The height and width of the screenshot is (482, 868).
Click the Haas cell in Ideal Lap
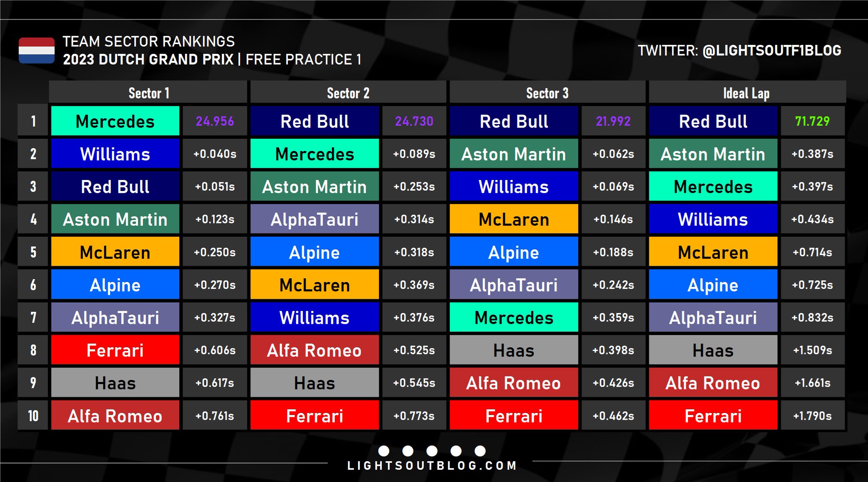coord(713,350)
